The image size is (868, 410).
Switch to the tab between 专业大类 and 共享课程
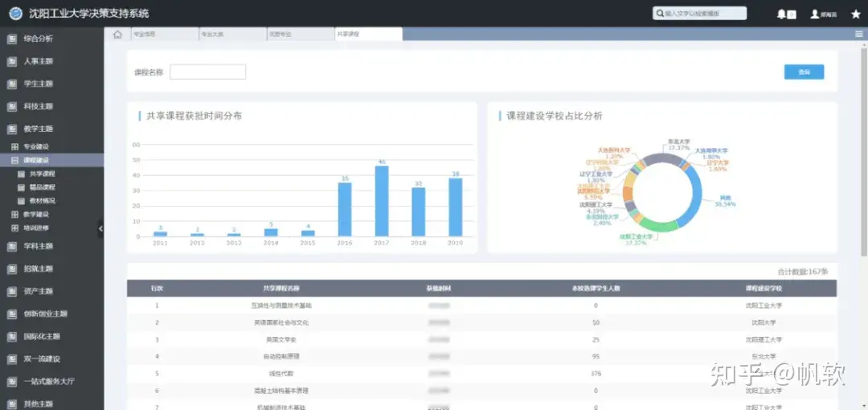(x=301, y=35)
